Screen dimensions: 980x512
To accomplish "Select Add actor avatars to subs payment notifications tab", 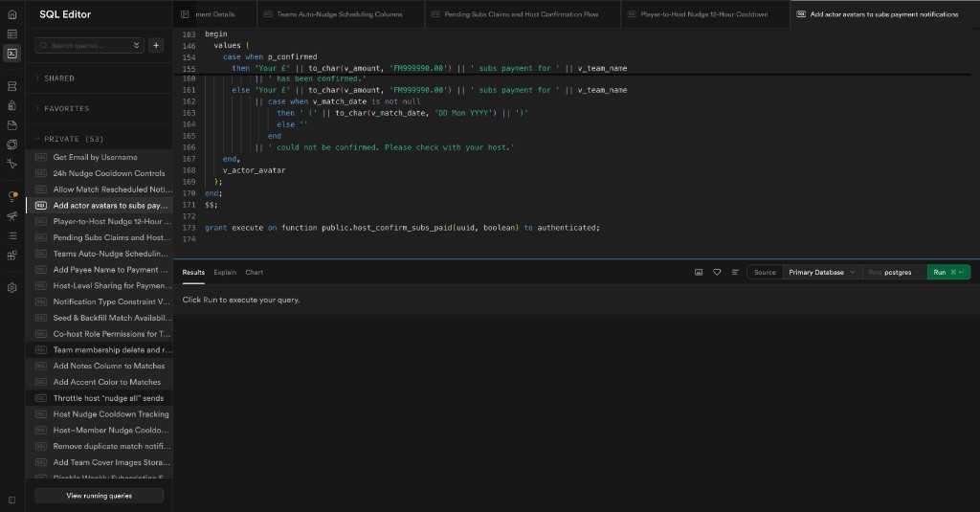I will point(883,13).
